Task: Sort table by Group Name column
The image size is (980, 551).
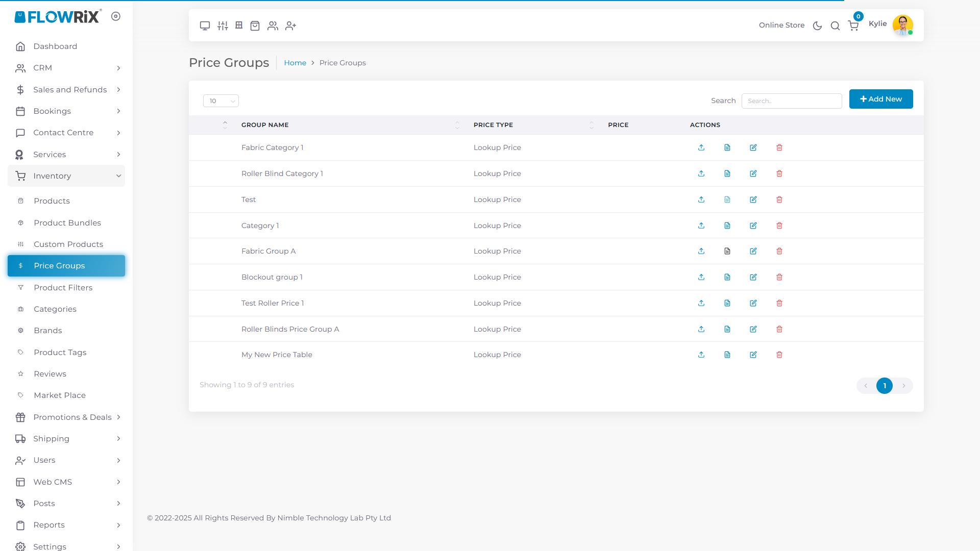Action: [265, 125]
